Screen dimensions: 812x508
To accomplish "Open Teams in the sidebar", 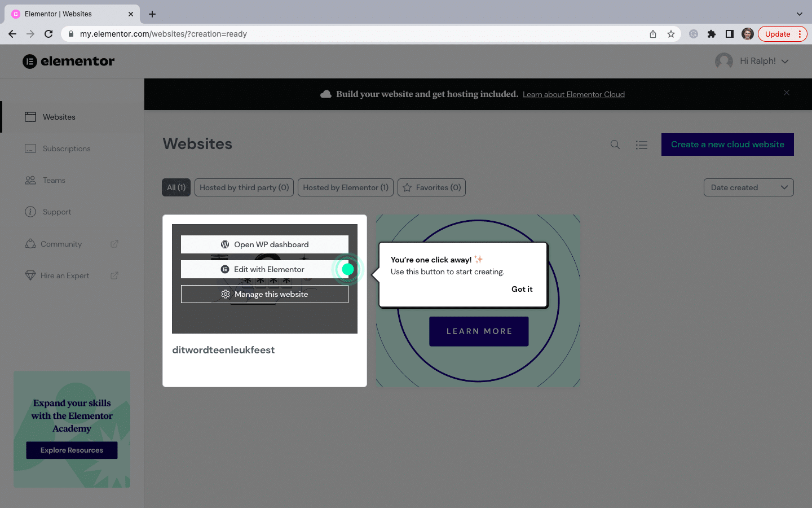I will pyautogui.click(x=54, y=180).
